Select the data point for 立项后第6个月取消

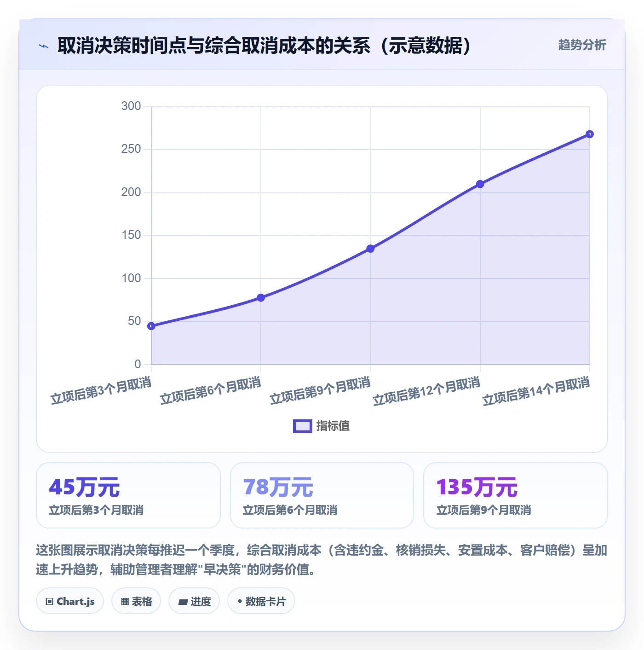tap(261, 298)
